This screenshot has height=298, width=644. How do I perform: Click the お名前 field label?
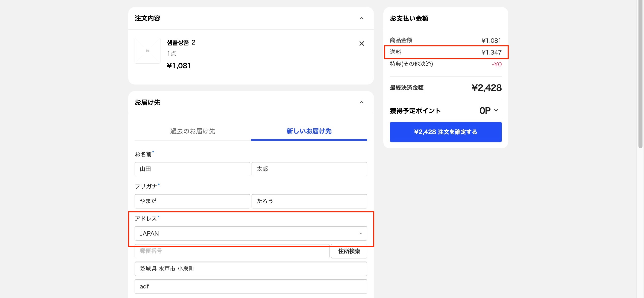143,154
